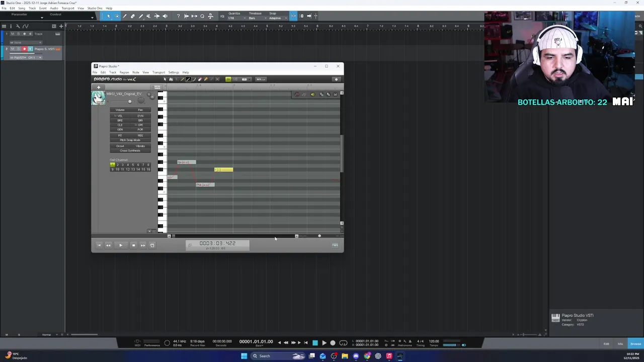Screen dimensions: 644x362
Task: Open the Settings menu in Piapro Studio
Action: tap(174, 72)
